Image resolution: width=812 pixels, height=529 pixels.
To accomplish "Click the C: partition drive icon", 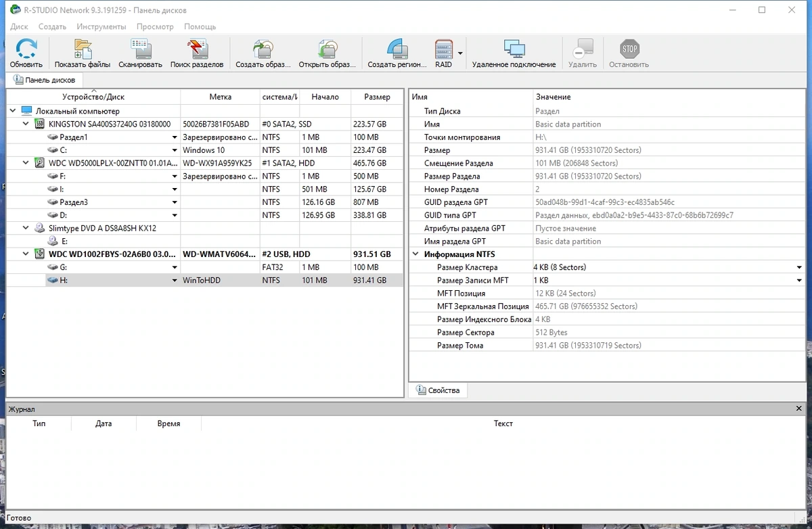I will 53,150.
